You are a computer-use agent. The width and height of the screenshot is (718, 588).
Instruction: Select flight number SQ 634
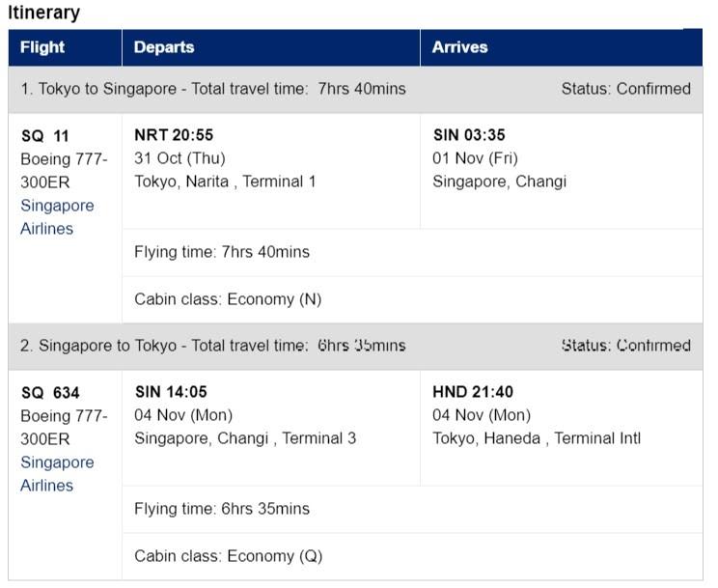tap(50, 393)
